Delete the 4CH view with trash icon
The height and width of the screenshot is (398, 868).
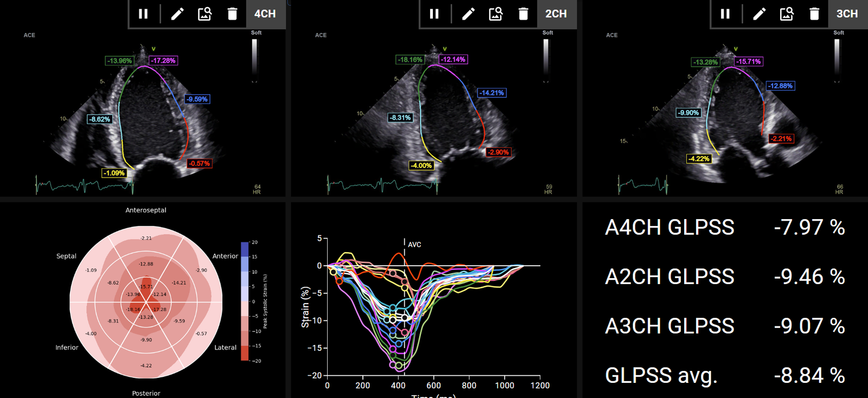tap(232, 14)
